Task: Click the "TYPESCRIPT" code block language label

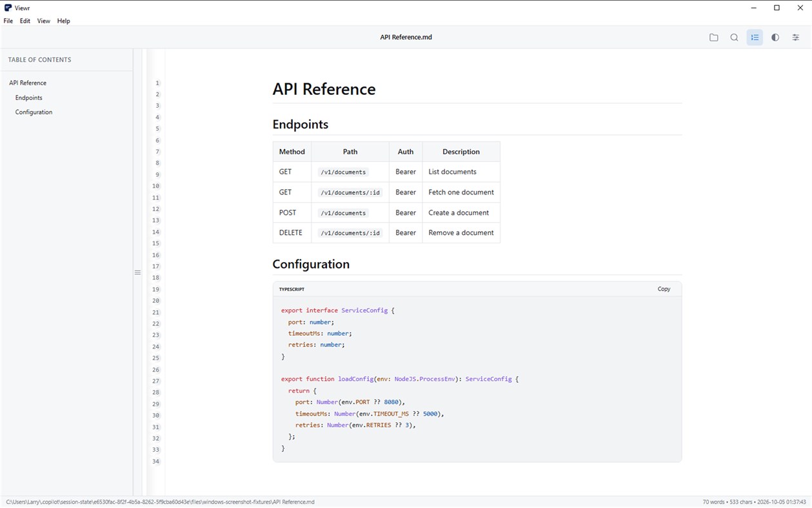Action: 292,289
